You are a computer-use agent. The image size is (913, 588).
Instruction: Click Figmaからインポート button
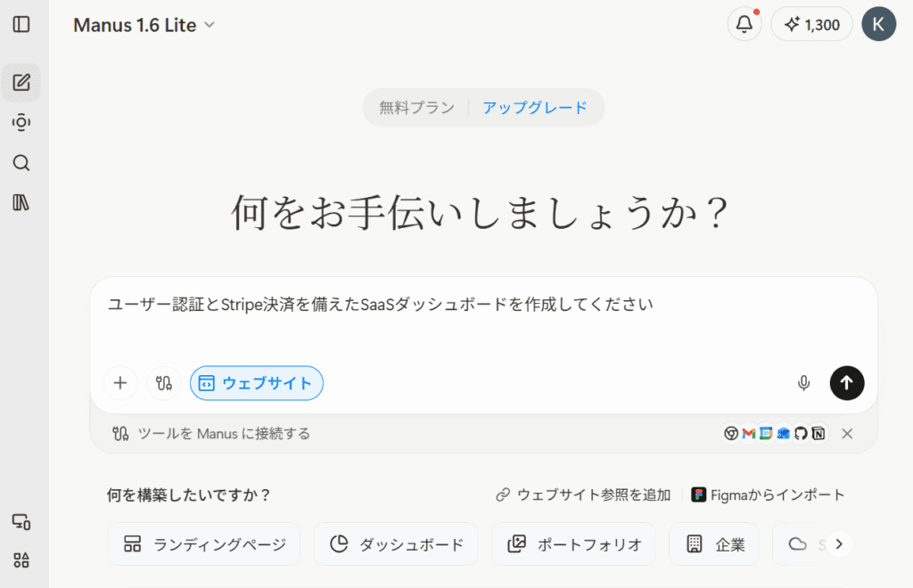pyautogui.click(x=768, y=494)
